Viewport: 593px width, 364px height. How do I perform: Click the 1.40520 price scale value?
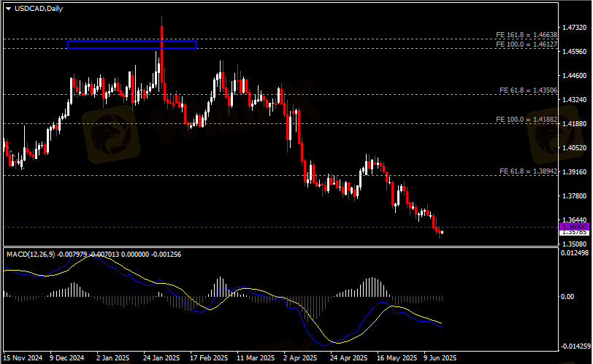point(575,147)
